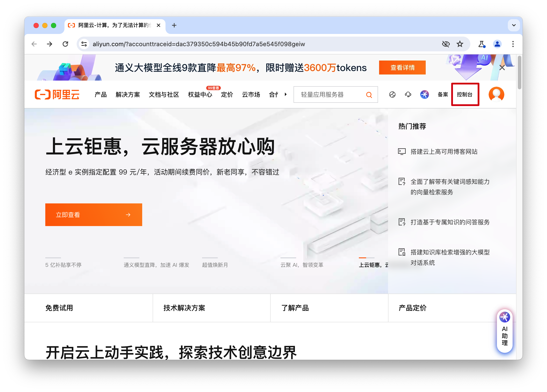
Task: Switch carousel to 云聚 AI，智领变革
Action: click(x=302, y=265)
